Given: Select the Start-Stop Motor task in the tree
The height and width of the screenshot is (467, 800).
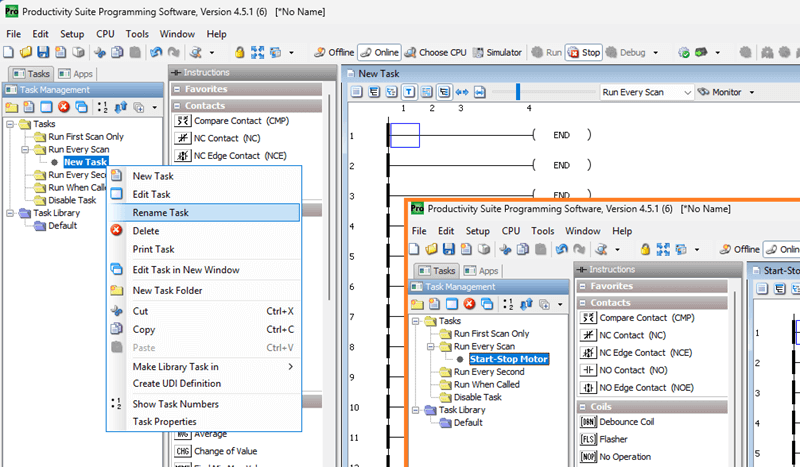Looking at the screenshot, I should 508,359.
